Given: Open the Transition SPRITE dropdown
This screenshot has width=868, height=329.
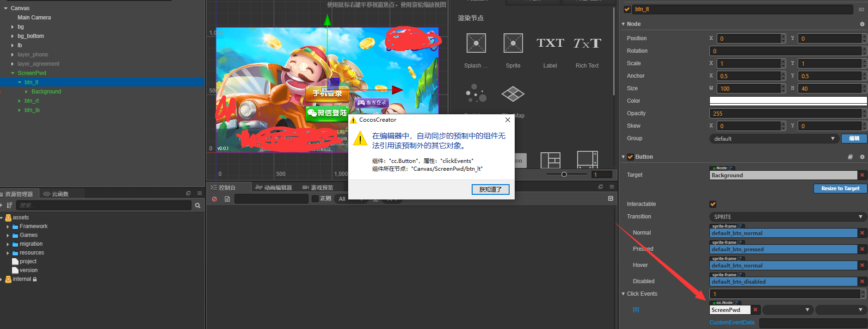Looking at the screenshot, I should [788, 217].
